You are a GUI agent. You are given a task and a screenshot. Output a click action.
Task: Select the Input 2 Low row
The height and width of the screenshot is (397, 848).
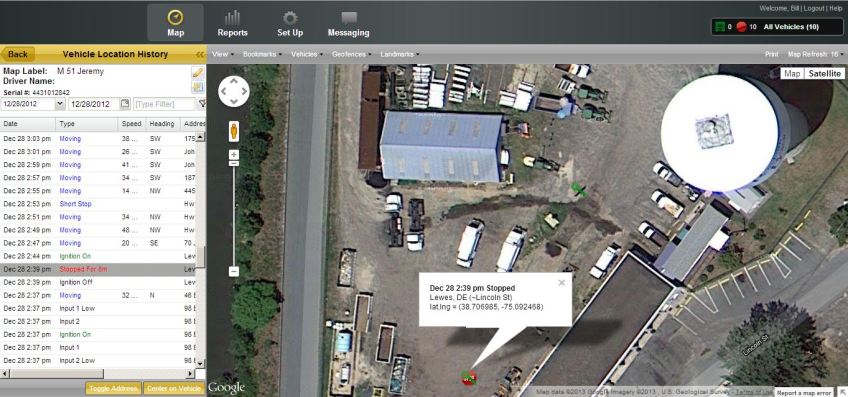tap(97, 361)
